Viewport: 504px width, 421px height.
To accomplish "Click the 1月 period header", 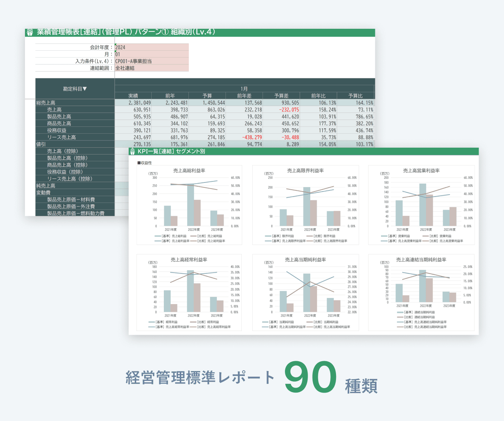I will [x=244, y=89].
